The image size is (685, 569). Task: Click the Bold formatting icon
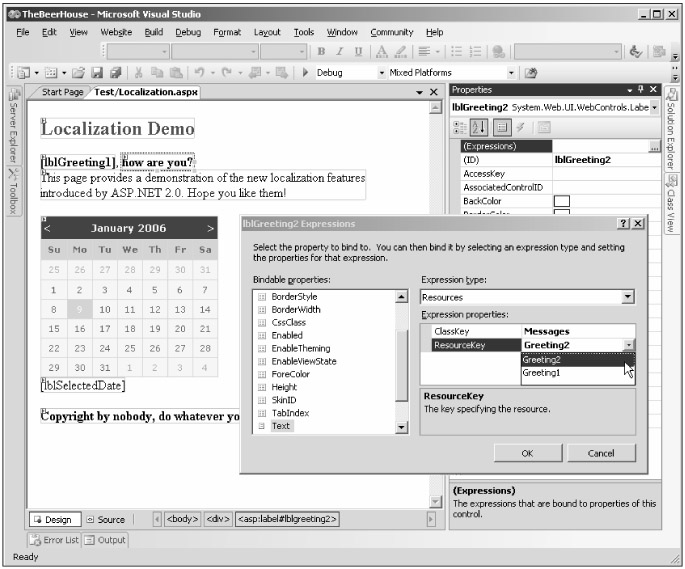pos(322,52)
